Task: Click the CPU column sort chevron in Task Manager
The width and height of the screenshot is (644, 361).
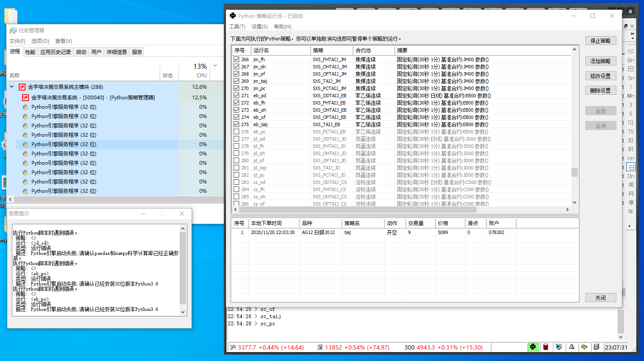Action: 215,65
